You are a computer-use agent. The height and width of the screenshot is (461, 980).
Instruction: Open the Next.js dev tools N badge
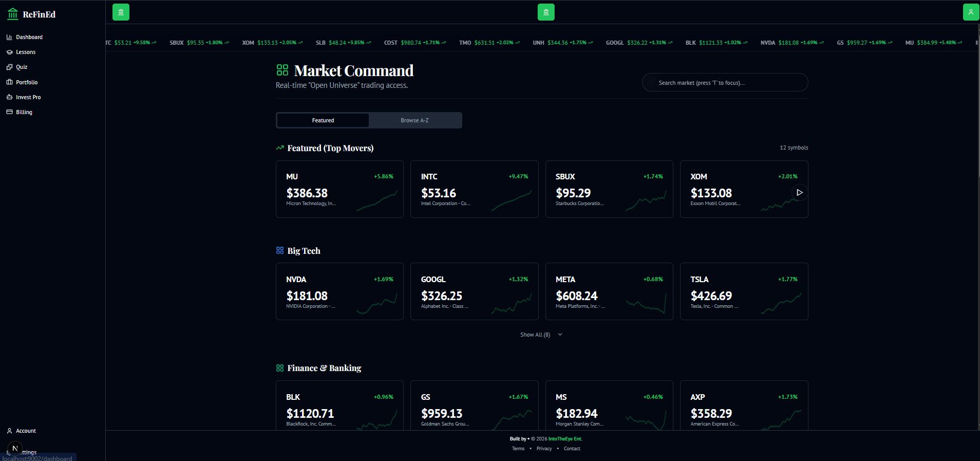pos(15,448)
